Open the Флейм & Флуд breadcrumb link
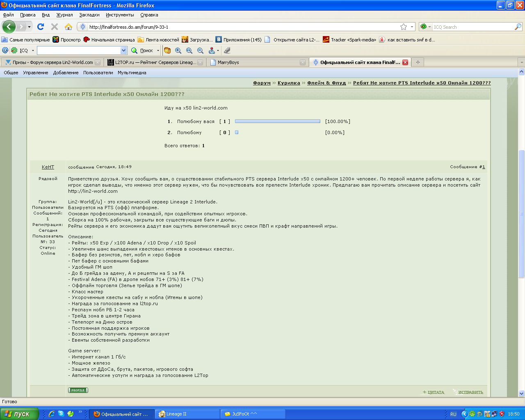The height and width of the screenshot is (420, 525). (326, 83)
